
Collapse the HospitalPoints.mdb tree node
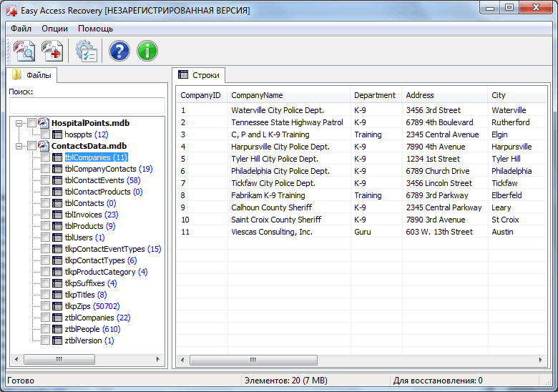click(19, 123)
